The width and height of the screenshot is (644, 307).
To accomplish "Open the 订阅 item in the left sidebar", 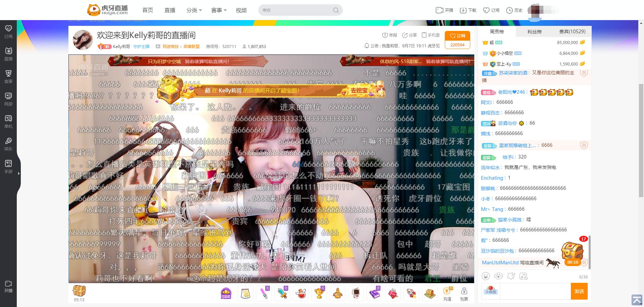I will [x=8, y=32].
